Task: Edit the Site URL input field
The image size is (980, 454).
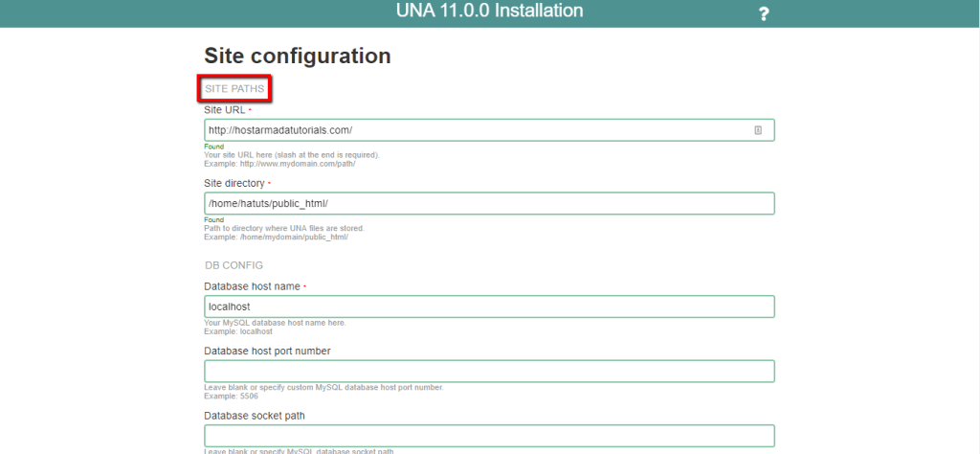Action: (489, 130)
